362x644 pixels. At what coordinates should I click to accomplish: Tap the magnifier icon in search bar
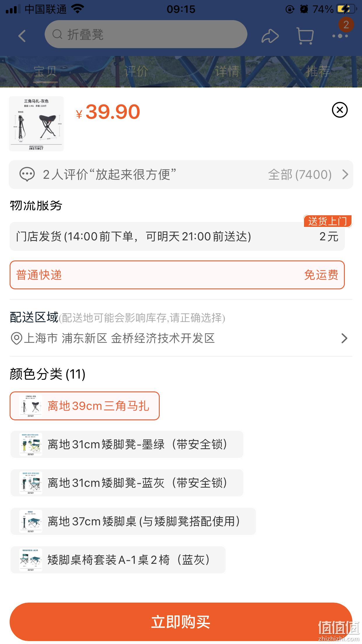pyautogui.click(x=57, y=34)
